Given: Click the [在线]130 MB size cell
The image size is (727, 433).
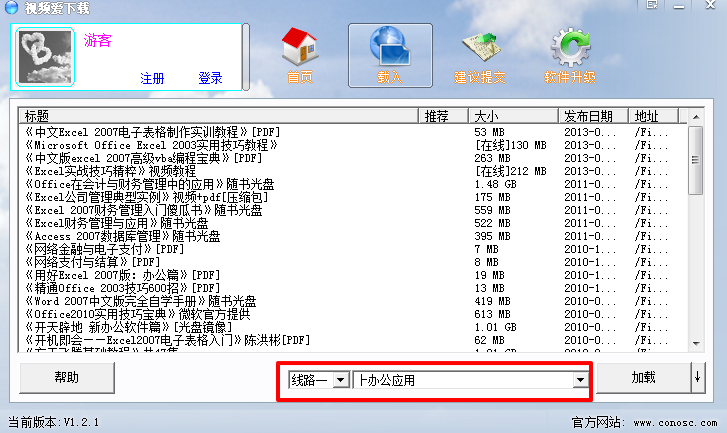Looking at the screenshot, I should pyautogui.click(x=510, y=145).
